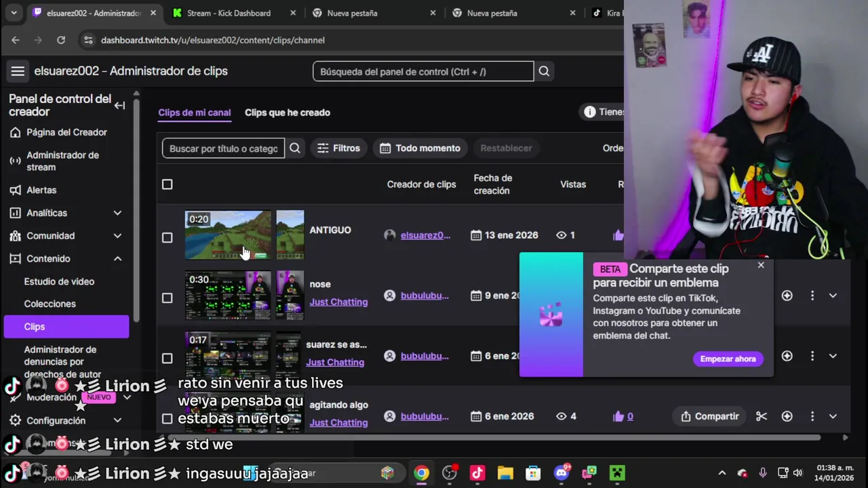This screenshot has width=868, height=488.
Task: Open bubulubu... creator link on agitando algo row
Action: click(425, 416)
